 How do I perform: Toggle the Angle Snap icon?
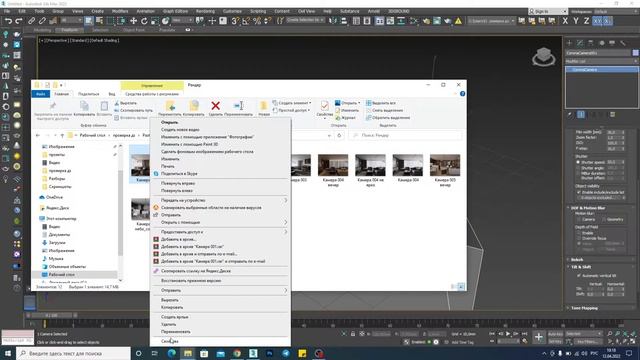pyautogui.click(x=246, y=21)
